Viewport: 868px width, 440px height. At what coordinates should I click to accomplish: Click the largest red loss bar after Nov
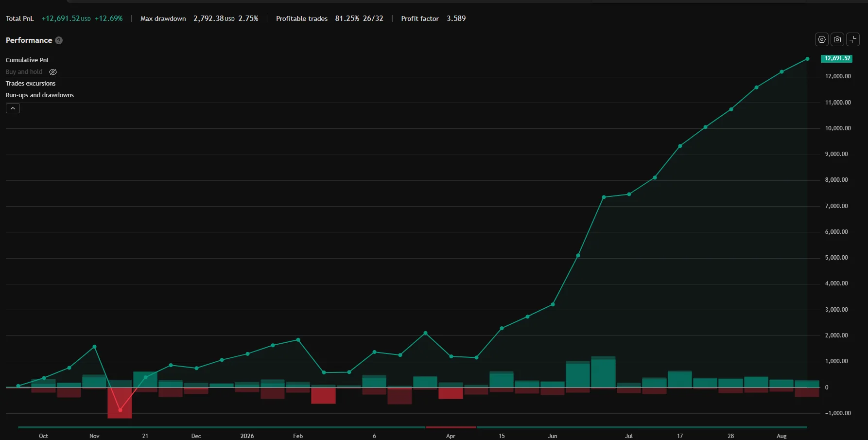coord(120,403)
